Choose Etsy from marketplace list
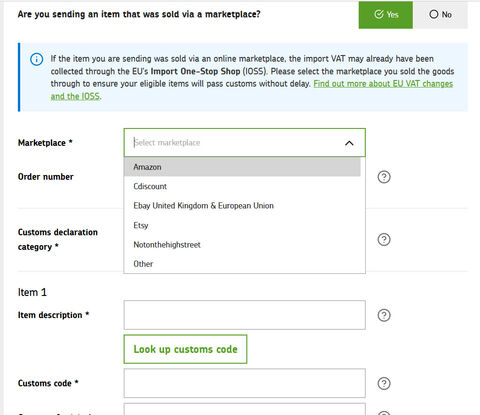Viewport: 480px width, 415px height. pos(242,225)
